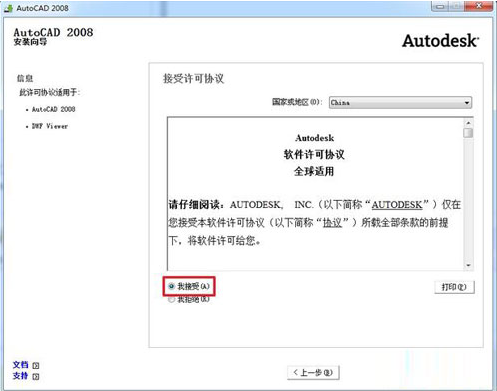Open the 支持 support link
This screenshot has height=391, width=497.
(20, 376)
